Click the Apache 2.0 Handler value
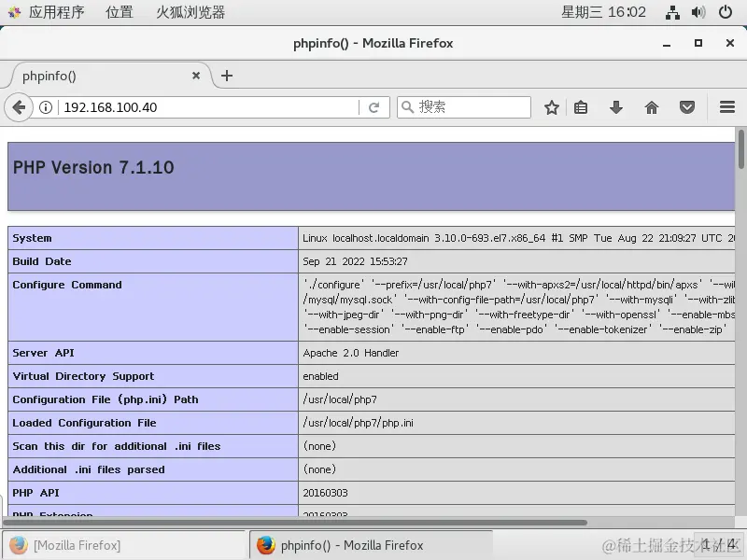 [351, 353]
